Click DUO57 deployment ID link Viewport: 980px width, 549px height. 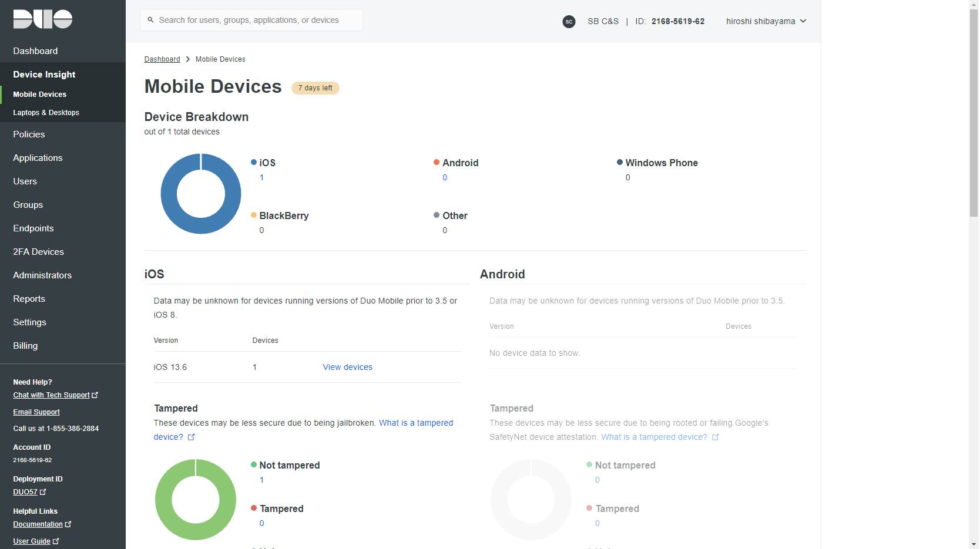[25, 492]
